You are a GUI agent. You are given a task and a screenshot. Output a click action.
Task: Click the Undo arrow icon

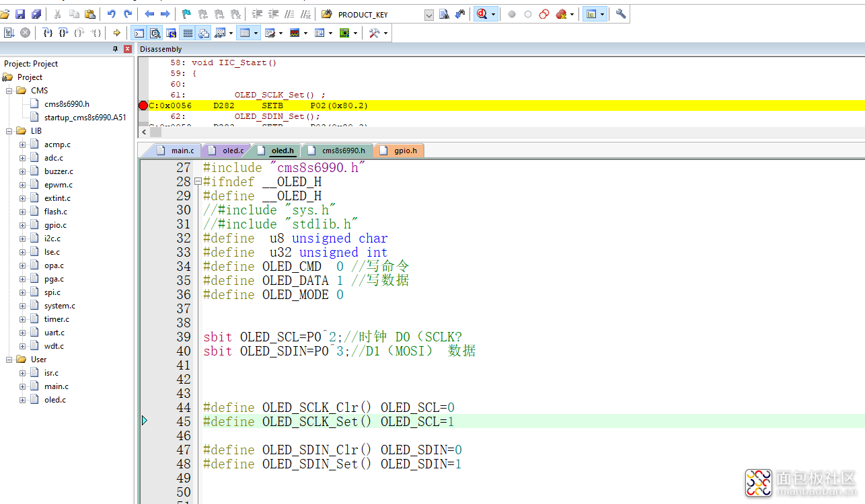click(112, 14)
